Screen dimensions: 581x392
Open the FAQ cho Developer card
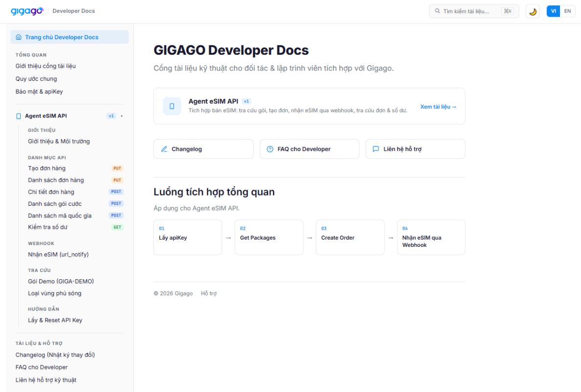(x=310, y=149)
